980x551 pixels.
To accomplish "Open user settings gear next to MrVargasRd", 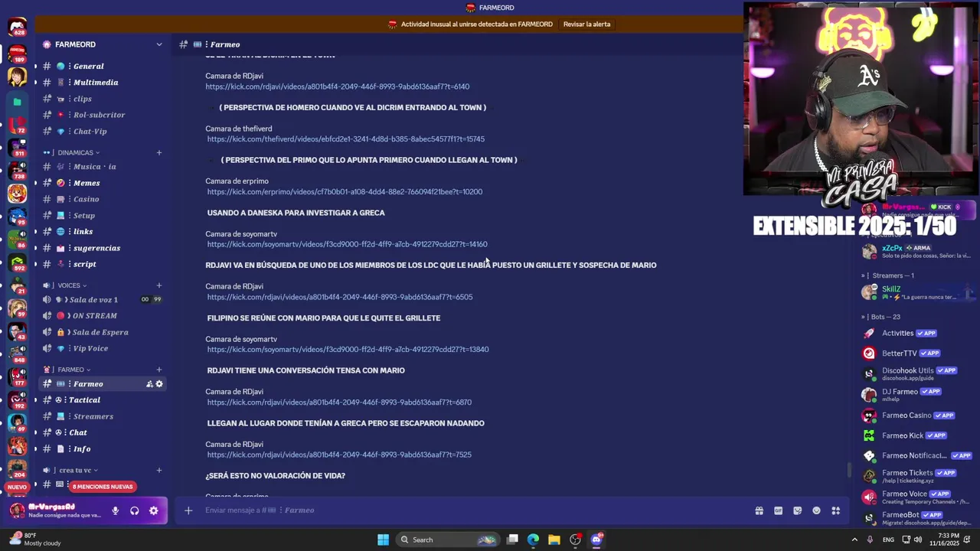I will (153, 510).
